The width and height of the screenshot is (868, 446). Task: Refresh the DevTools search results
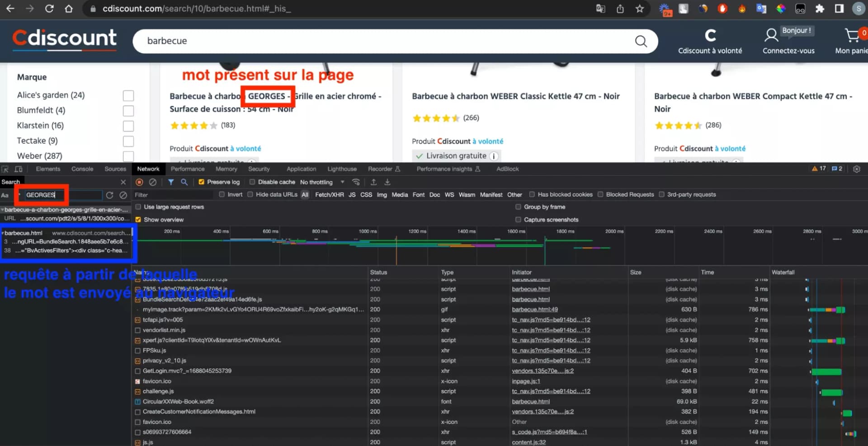(109, 195)
